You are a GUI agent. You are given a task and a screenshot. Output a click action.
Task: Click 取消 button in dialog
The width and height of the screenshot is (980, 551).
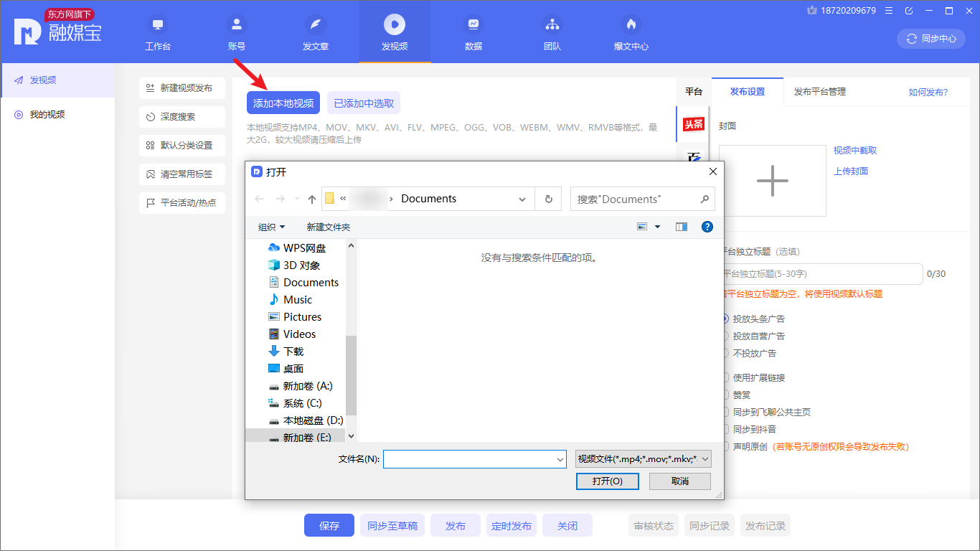(680, 481)
